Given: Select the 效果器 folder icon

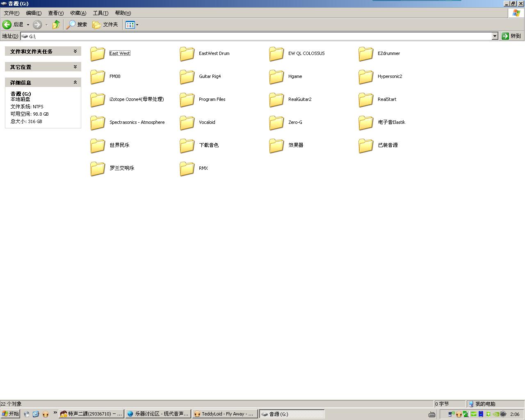Looking at the screenshot, I should 276,145.
